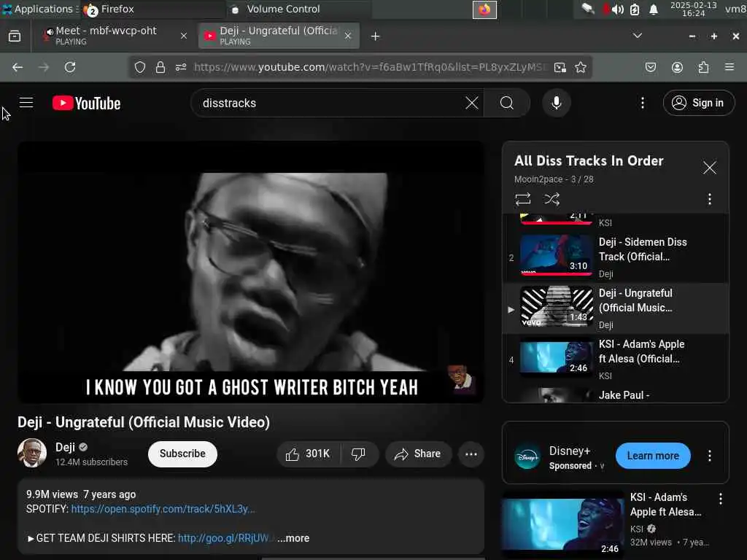Image resolution: width=747 pixels, height=560 pixels.
Task: Click the battery tray icon
Action: click(x=635, y=9)
